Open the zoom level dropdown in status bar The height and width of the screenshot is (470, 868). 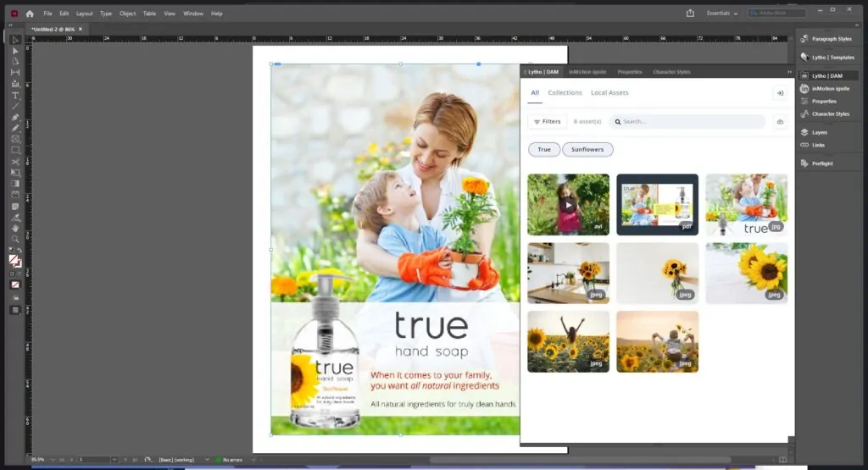click(53, 460)
